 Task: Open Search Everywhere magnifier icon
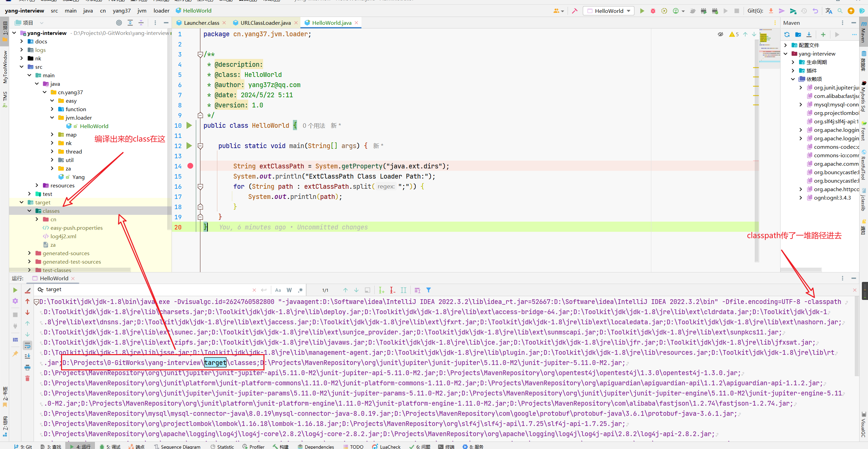click(x=840, y=11)
